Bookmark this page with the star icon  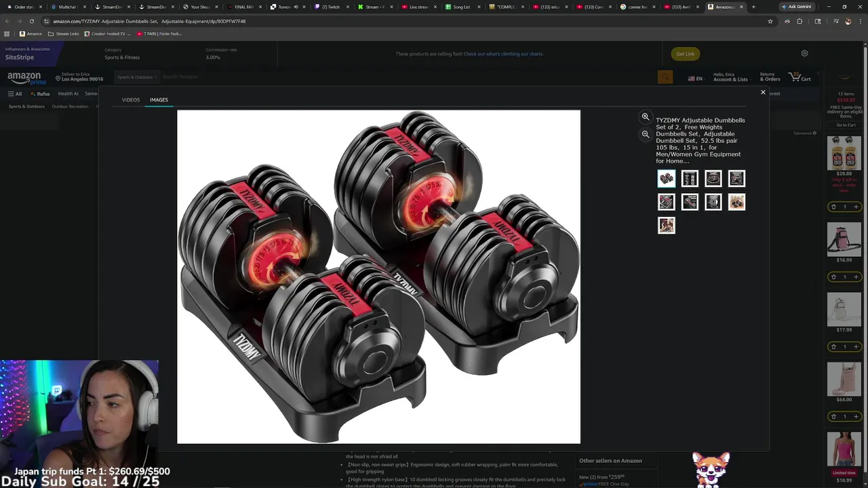click(770, 21)
